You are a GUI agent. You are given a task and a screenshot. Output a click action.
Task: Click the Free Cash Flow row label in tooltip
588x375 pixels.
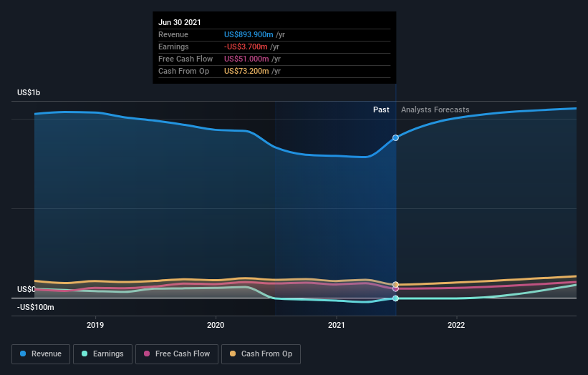coord(185,59)
